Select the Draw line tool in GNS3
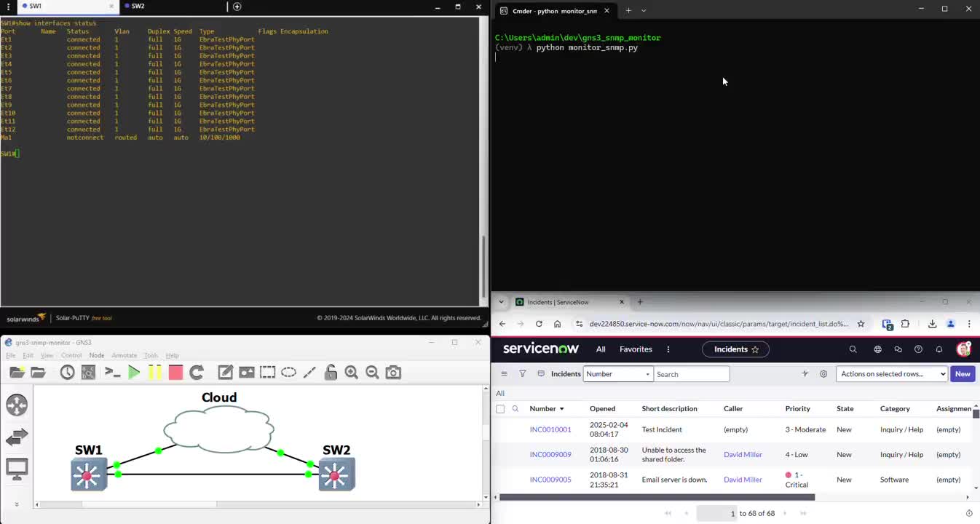 (x=309, y=373)
